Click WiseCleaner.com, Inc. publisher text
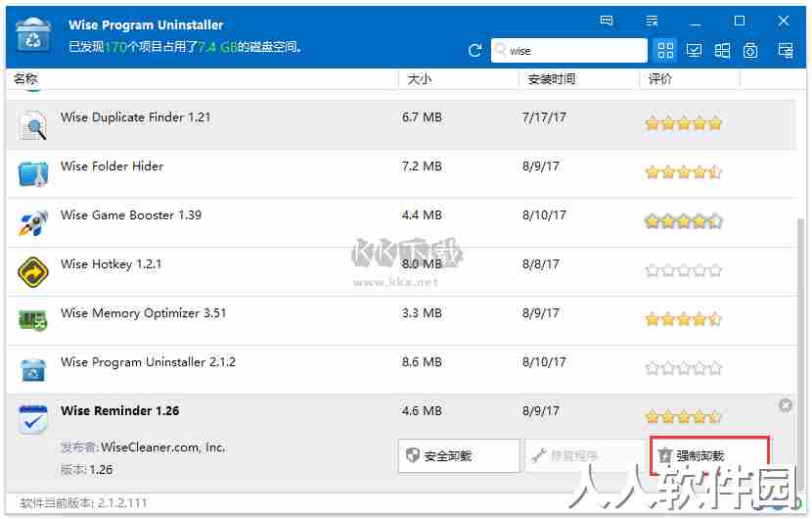 pyautogui.click(x=163, y=447)
